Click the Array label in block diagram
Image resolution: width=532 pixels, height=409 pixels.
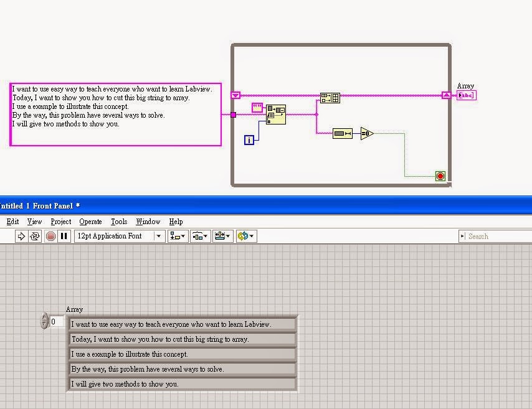point(465,86)
